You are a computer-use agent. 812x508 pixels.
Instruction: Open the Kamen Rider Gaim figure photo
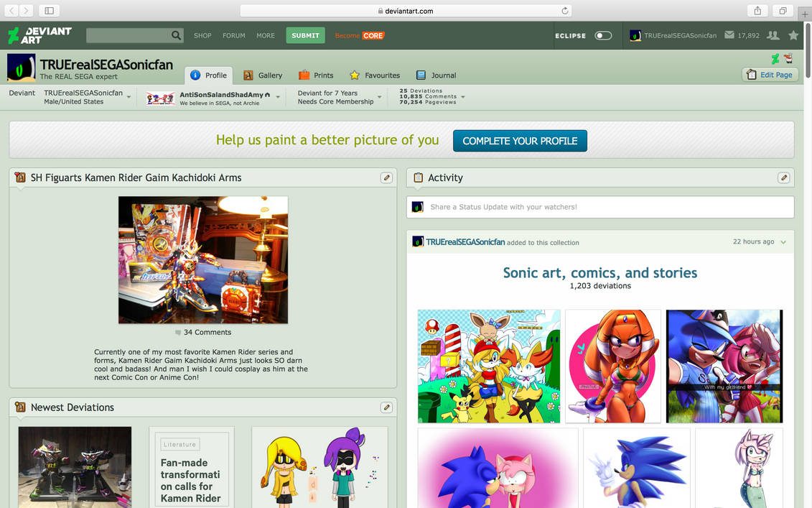pos(203,259)
